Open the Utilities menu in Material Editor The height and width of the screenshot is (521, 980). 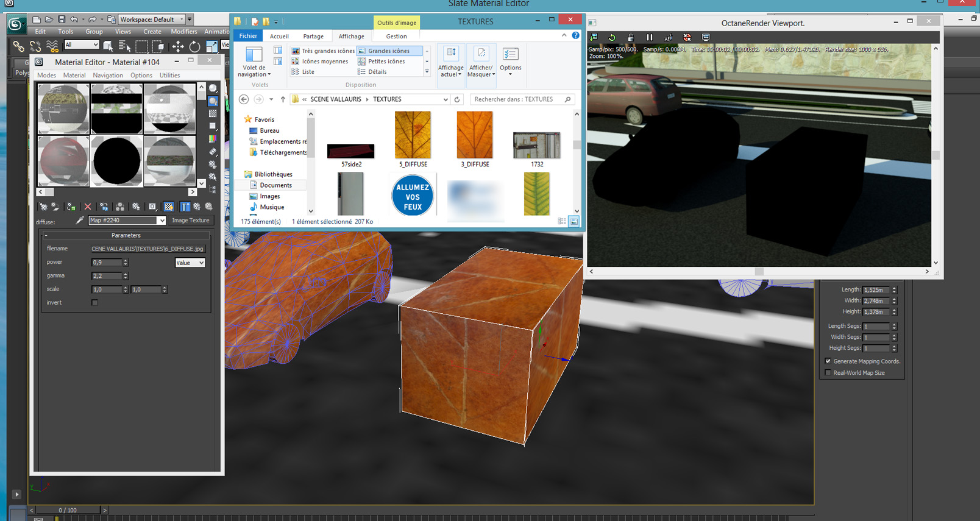(x=170, y=76)
